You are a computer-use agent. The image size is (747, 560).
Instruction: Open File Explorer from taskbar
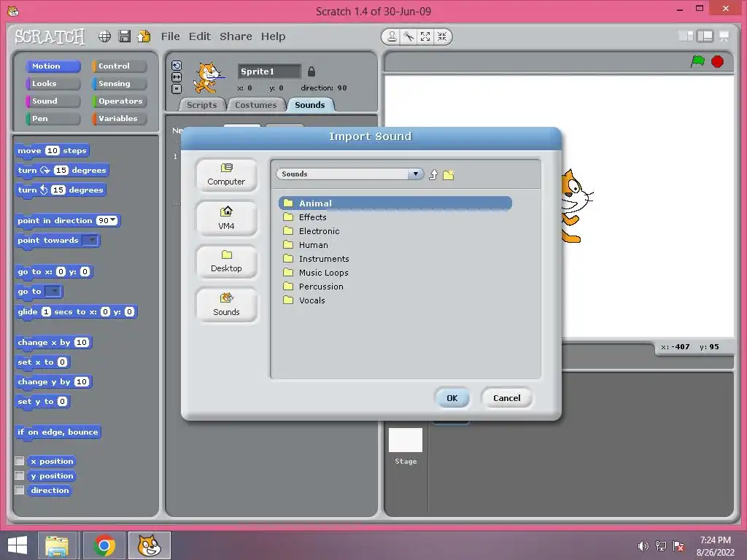coord(57,545)
